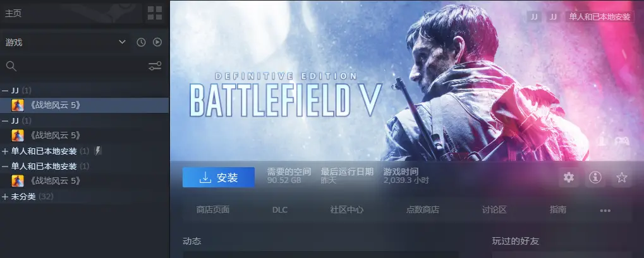
Task: Click the blue 安装 button
Action: coord(219,177)
